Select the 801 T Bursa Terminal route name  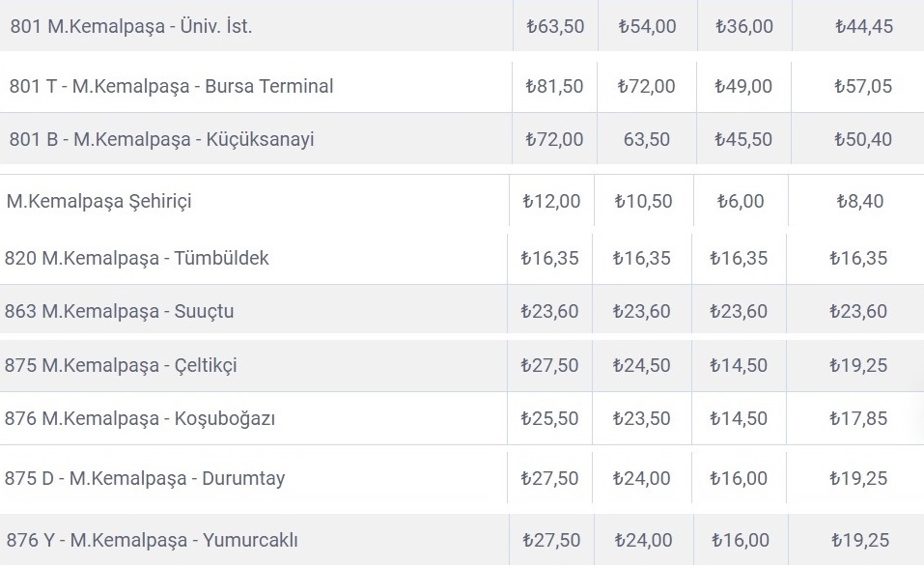(x=171, y=86)
